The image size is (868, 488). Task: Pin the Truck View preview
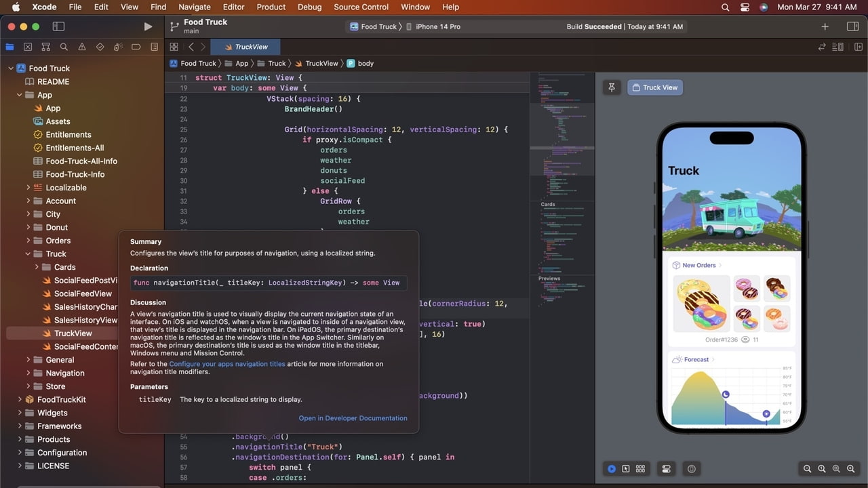pos(612,87)
